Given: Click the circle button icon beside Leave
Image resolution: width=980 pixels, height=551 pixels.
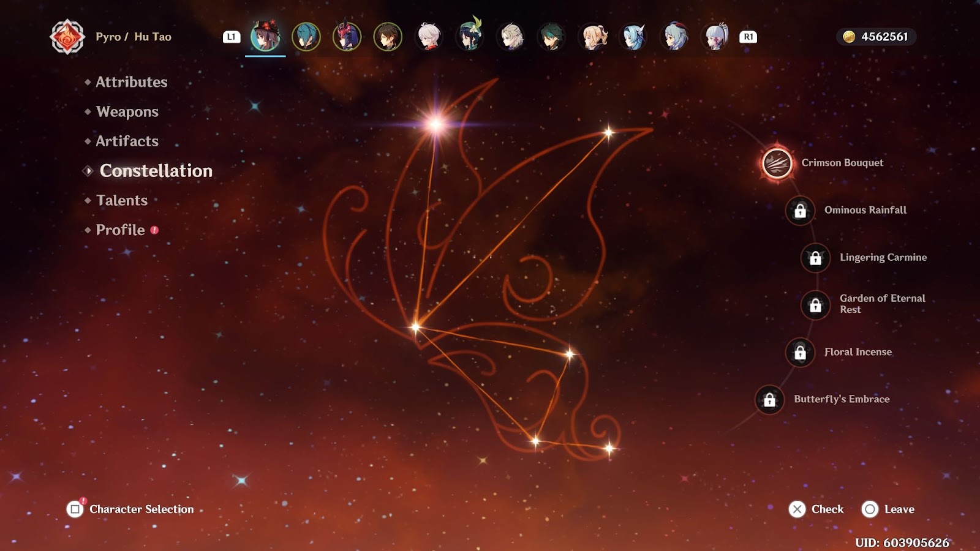Looking at the screenshot, I should pos(870,509).
